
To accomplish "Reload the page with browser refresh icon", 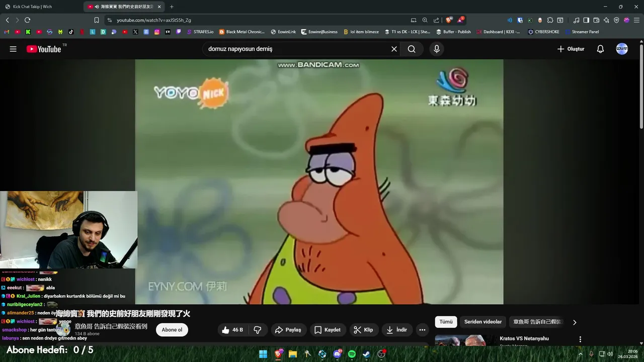I will click(x=27, y=20).
